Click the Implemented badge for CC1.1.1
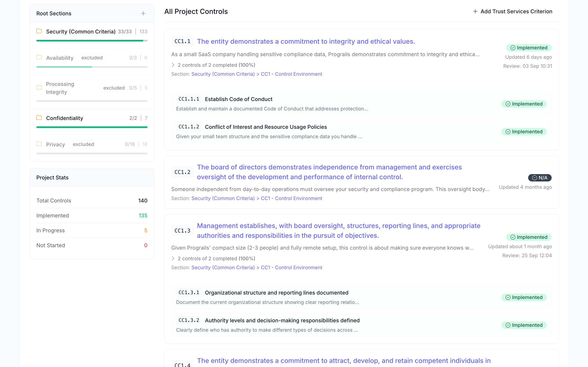 pyautogui.click(x=524, y=104)
